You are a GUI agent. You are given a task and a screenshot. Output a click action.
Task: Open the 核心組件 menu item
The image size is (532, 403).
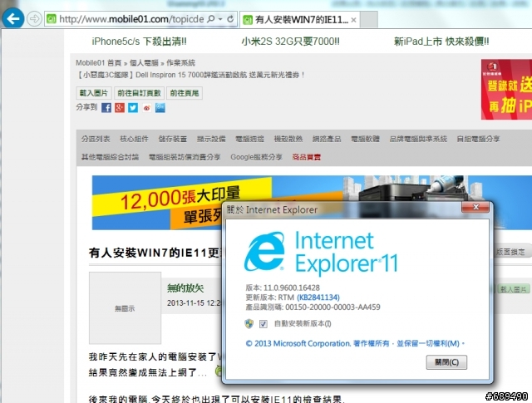[x=134, y=139]
